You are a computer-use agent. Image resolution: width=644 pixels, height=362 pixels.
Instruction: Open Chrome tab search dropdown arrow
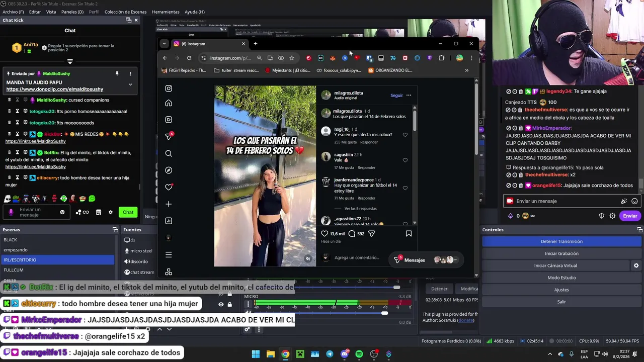164,44
